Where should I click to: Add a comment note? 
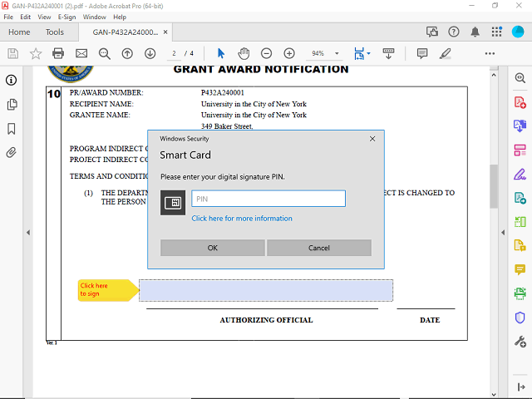pos(422,53)
